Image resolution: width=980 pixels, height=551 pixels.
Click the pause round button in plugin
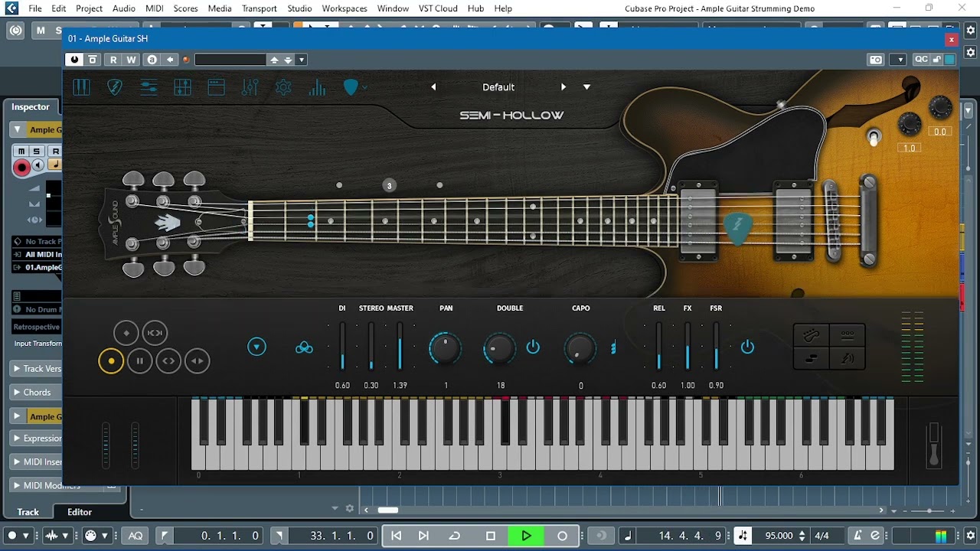tap(140, 361)
